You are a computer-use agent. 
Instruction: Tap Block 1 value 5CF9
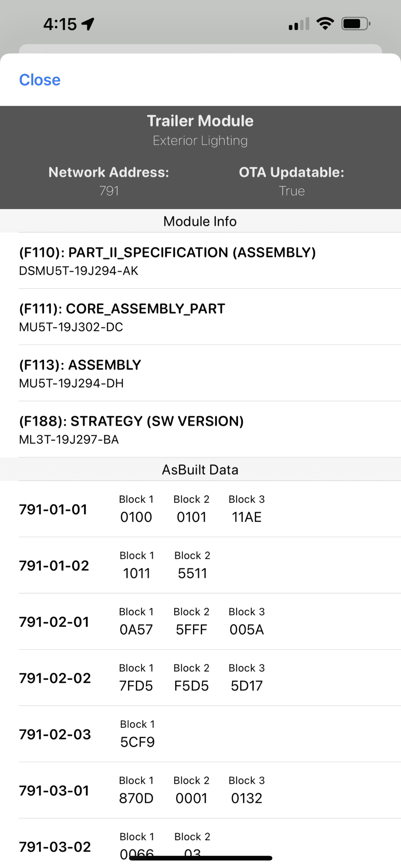(x=137, y=742)
